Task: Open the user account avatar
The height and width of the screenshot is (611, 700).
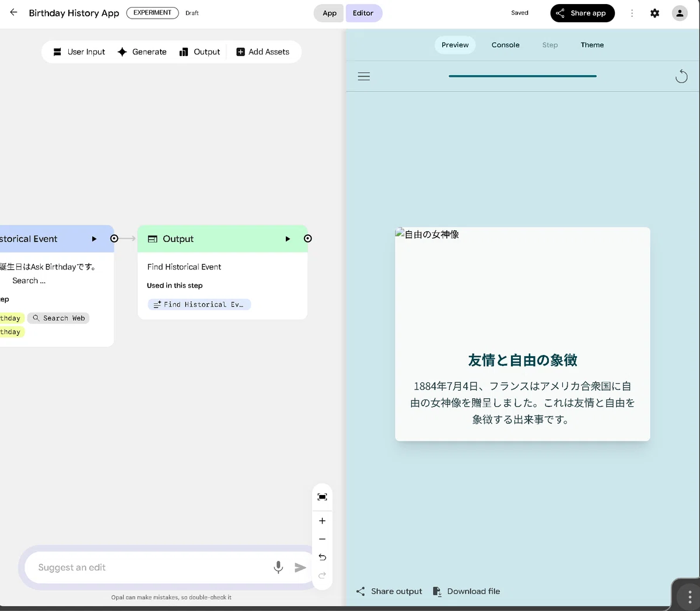Action: click(x=680, y=13)
